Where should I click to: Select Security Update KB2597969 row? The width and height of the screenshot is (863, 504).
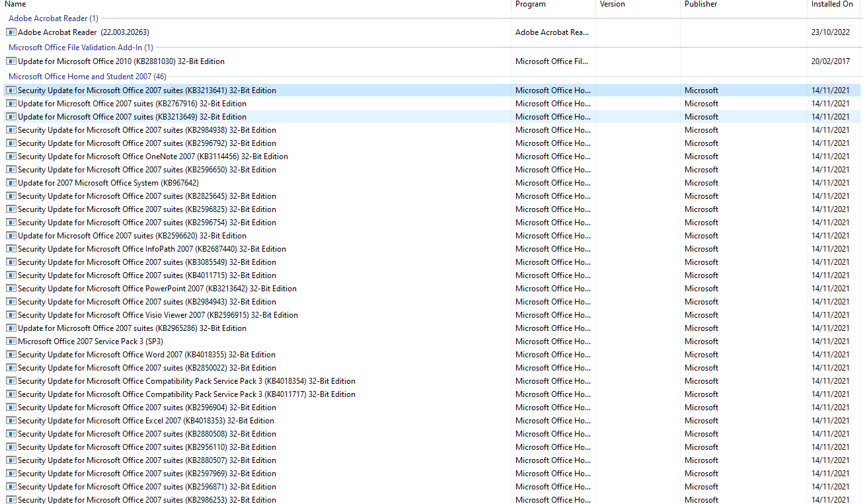coord(432,473)
